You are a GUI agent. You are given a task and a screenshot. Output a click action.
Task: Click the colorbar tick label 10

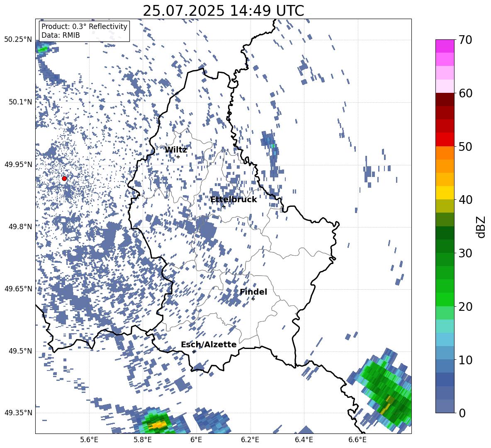click(x=465, y=360)
